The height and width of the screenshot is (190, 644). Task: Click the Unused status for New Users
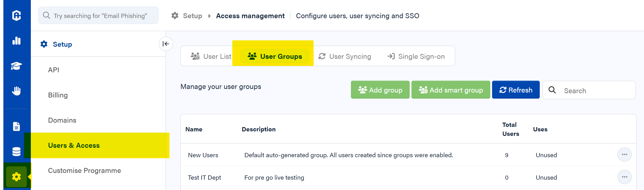coord(546,155)
